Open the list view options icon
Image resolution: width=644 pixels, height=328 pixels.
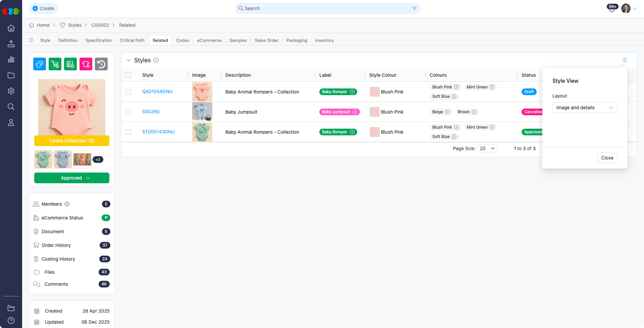point(625,60)
